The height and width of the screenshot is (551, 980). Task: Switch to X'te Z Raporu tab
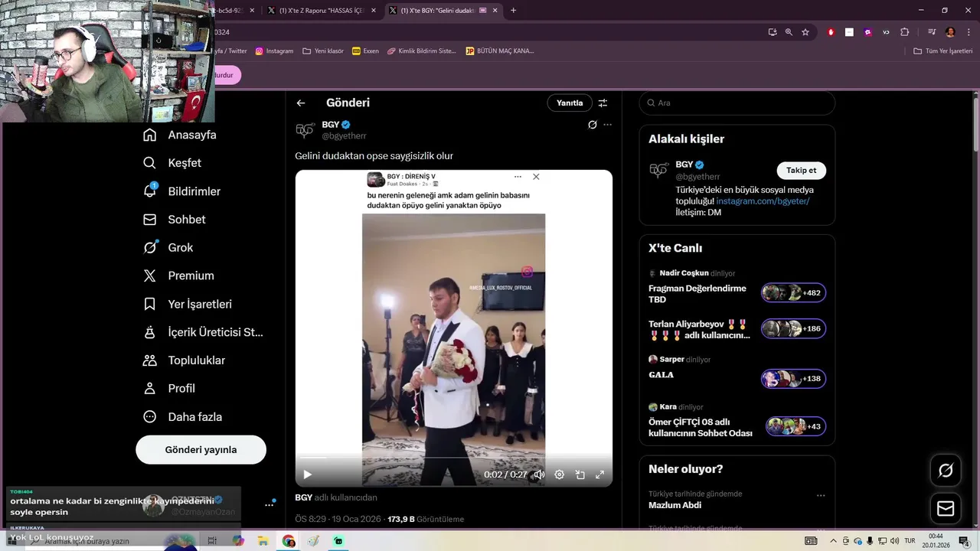click(320, 11)
